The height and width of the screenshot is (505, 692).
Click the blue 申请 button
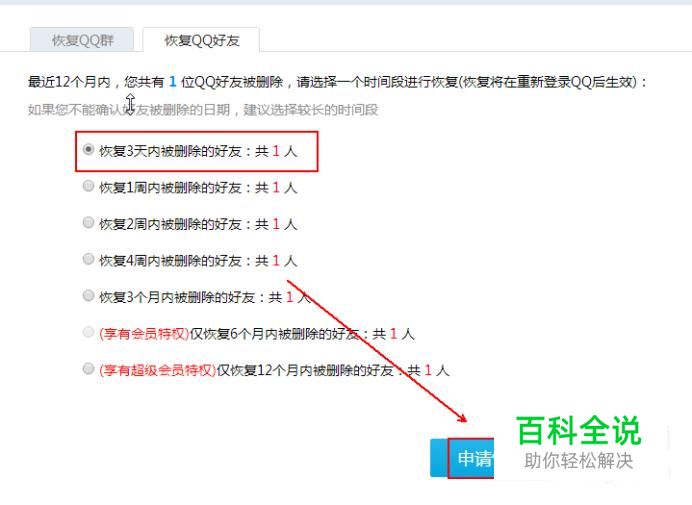[x=462, y=458]
